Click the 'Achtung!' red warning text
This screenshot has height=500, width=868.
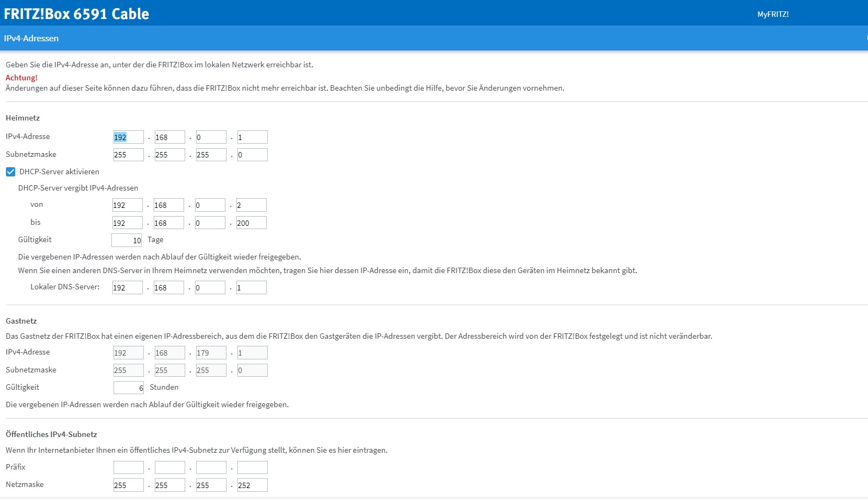tap(22, 78)
